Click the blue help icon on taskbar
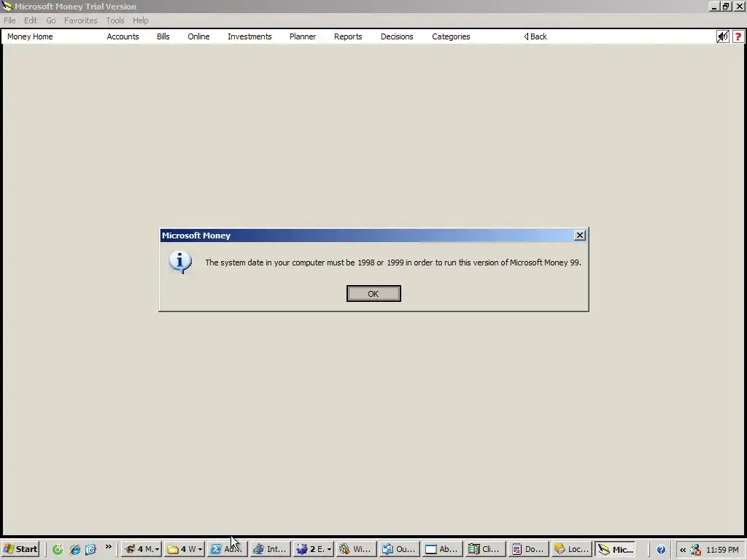The height and width of the screenshot is (560, 747). (661, 550)
